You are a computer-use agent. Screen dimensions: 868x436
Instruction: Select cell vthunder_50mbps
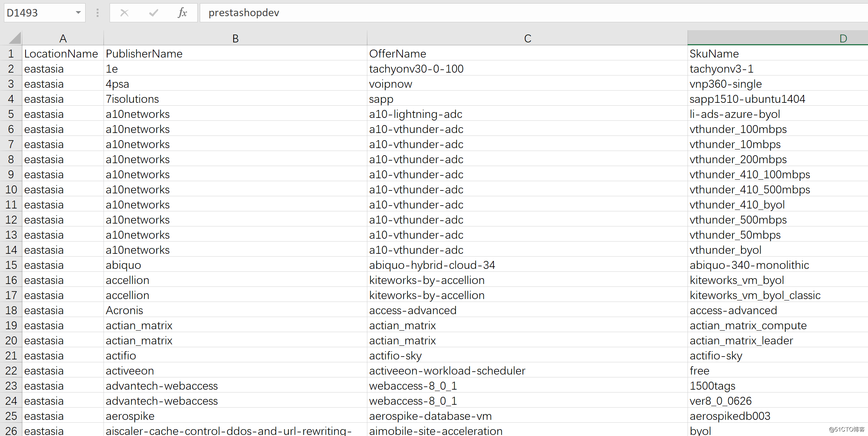coord(778,235)
